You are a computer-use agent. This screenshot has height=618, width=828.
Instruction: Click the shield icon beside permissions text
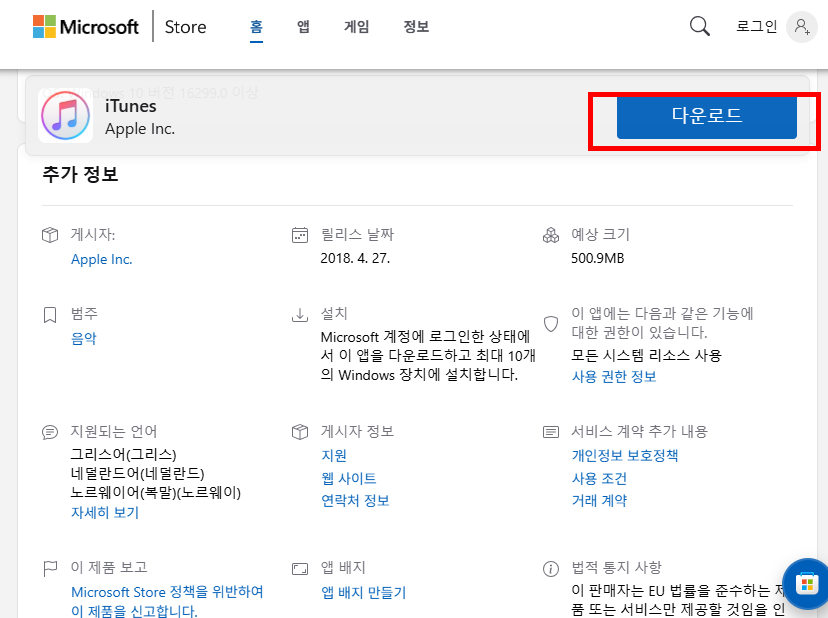pos(551,324)
